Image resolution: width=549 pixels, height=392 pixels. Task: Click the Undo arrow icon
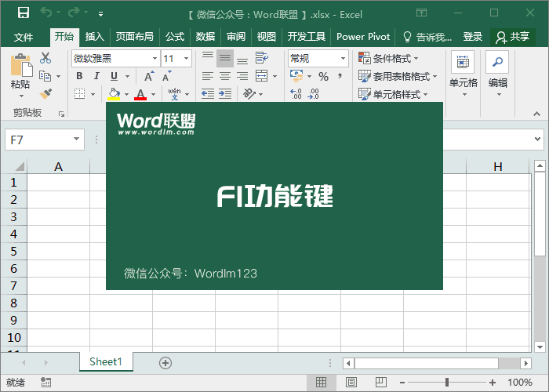pos(45,13)
